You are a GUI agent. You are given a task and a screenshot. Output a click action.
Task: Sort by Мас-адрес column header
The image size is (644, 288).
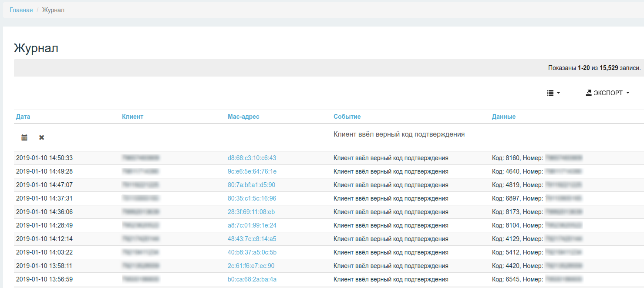pos(243,117)
